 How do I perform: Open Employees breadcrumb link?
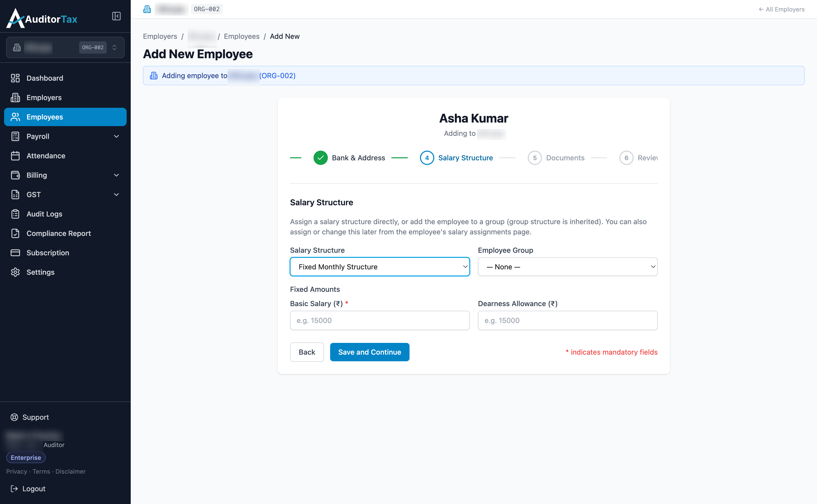tap(242, 36)
